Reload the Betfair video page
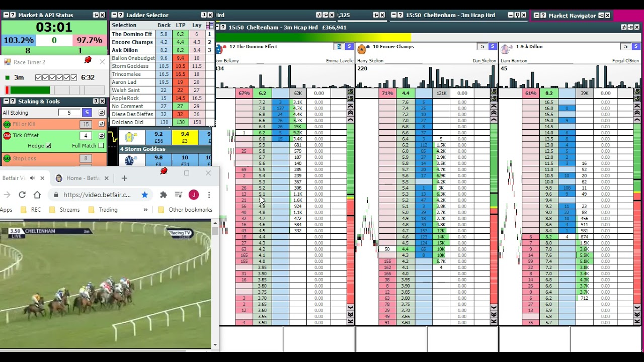Screen dimensions: 644x362 coord(22,195)
